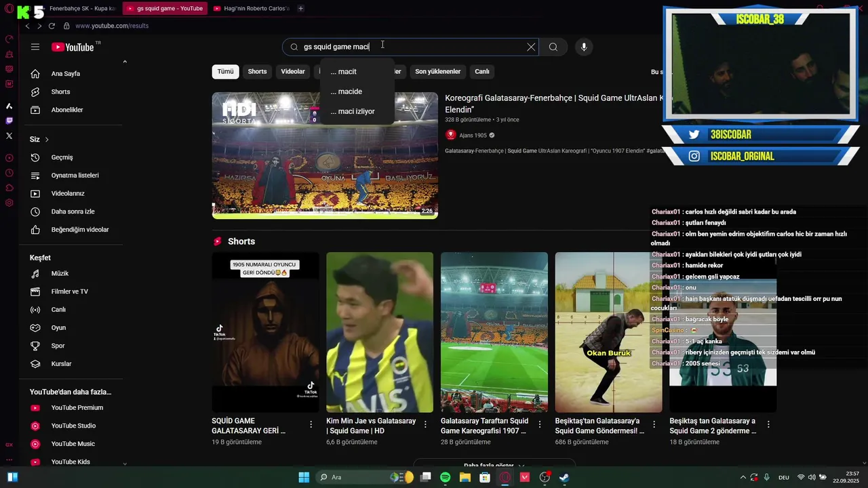Open options menu for SQUİD GAME GALATASARAY short
This screenshot has width=868, height=488.
[311, 424]
